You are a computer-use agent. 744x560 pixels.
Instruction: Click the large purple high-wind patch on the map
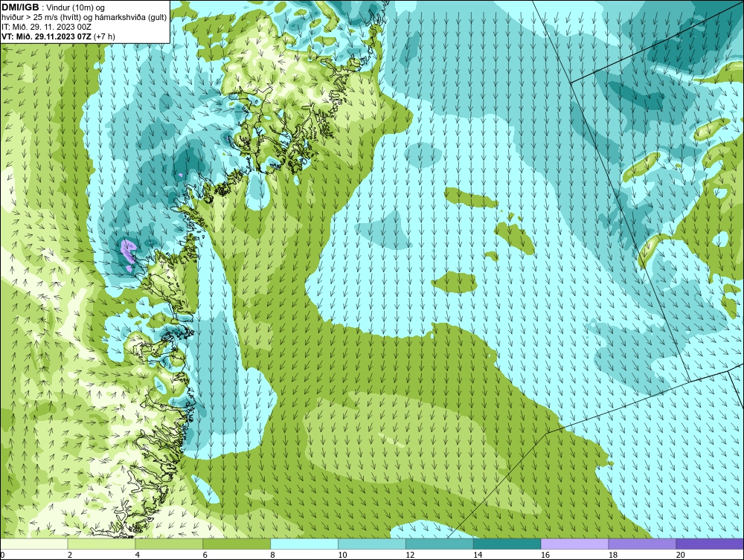click(x=128, y=252)
